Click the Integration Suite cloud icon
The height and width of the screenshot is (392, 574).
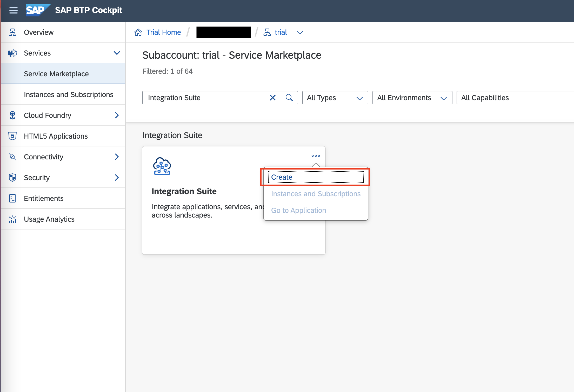click(162, 166)
